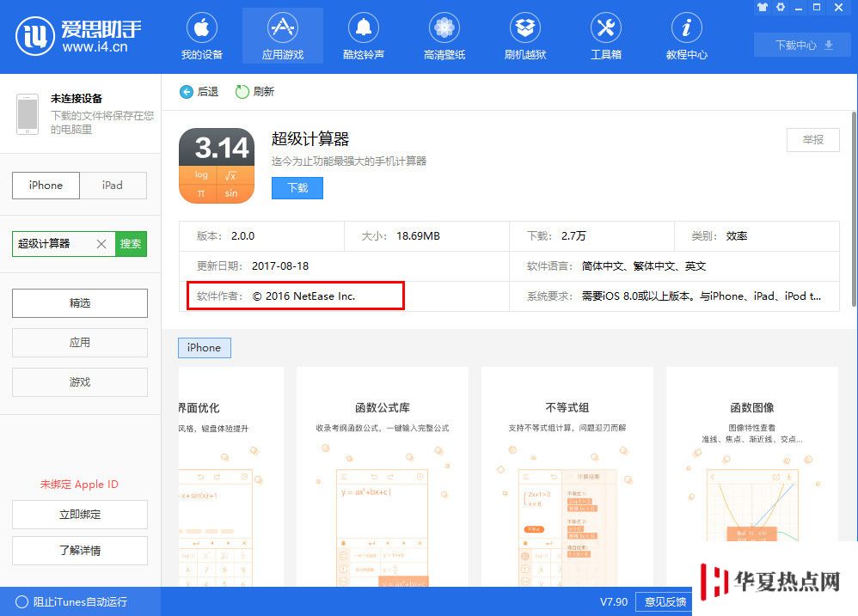Screen dimensions: 858x616
Task: Click version value 2.0.0
Action: click(x=243, y=236)
